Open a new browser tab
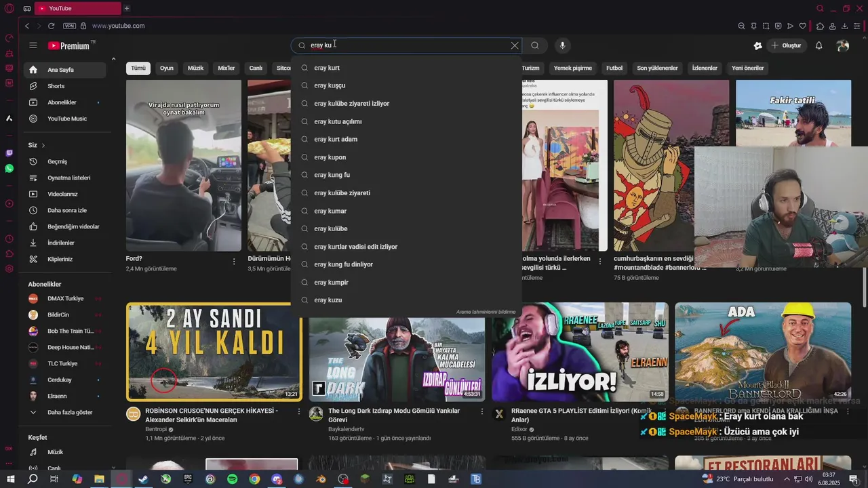This screenshot has height=488, width=868. point(126,8)
